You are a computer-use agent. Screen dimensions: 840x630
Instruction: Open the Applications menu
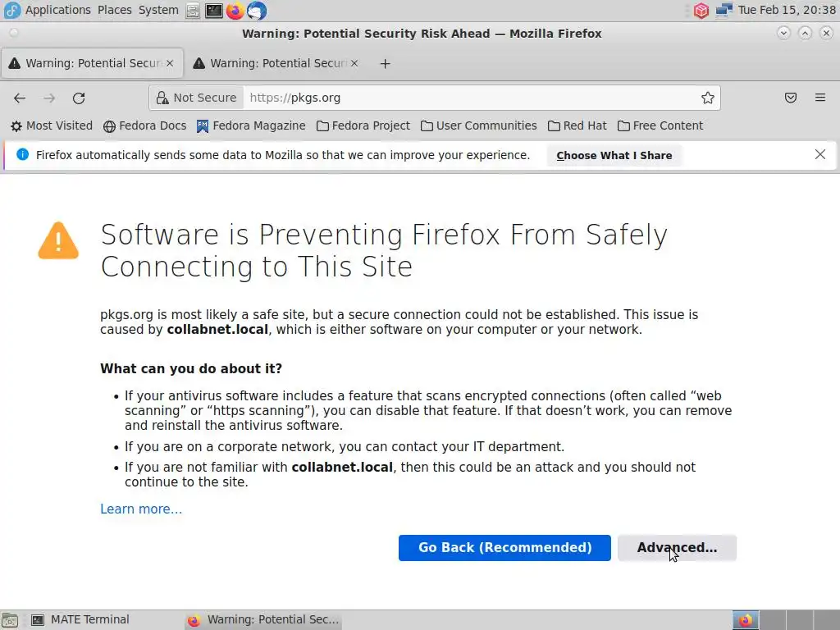click(x=48, y=10)
